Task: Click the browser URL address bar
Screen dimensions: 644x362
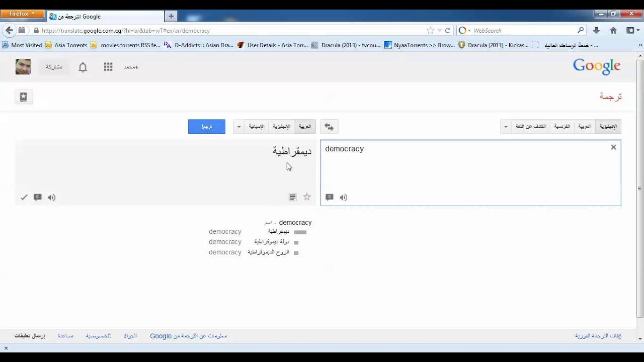Action: coord(231,31)
